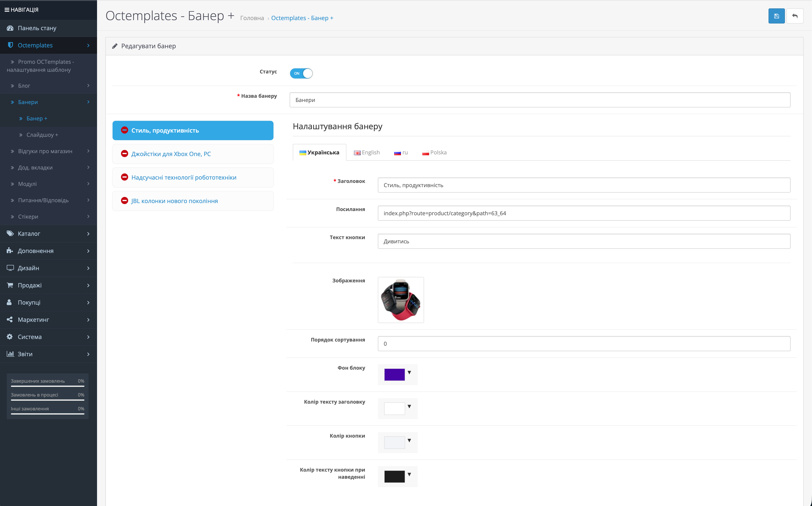Switch to the English language tab
812x506 pixels.
point(367,153)
